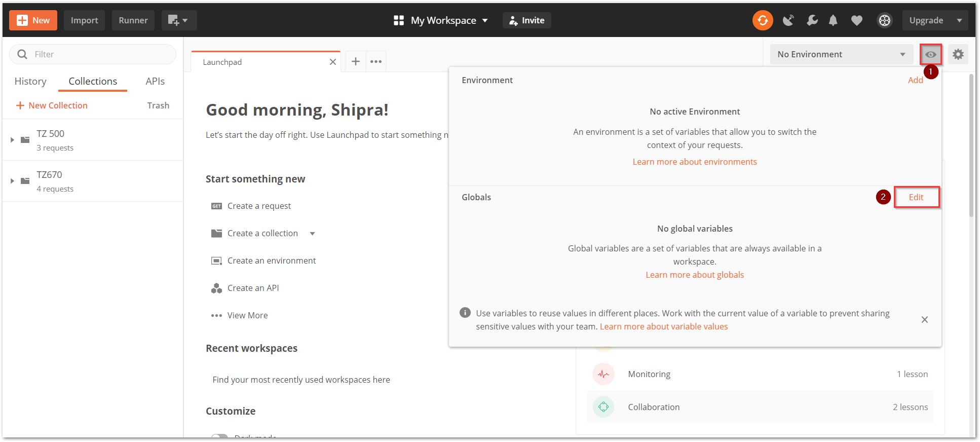The width and height of the screenshot is (980, 442).
Task: Open a new tab with plus icon
Action: click(356, 61)
